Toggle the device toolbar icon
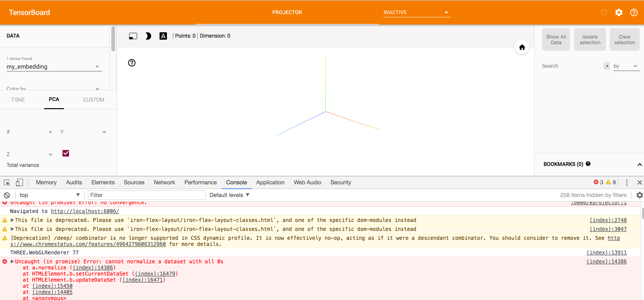This screenshot has width=644, height=300. point(19,182)
